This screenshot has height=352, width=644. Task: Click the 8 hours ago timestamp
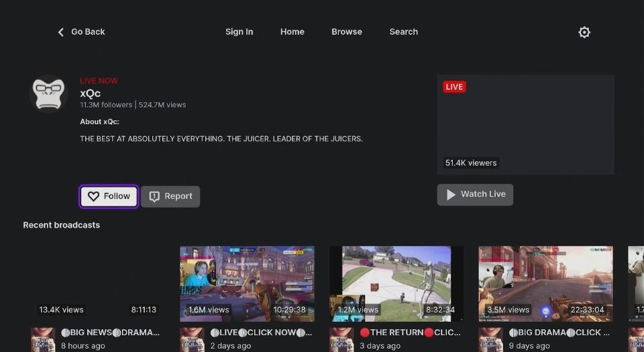pos(83,346)
